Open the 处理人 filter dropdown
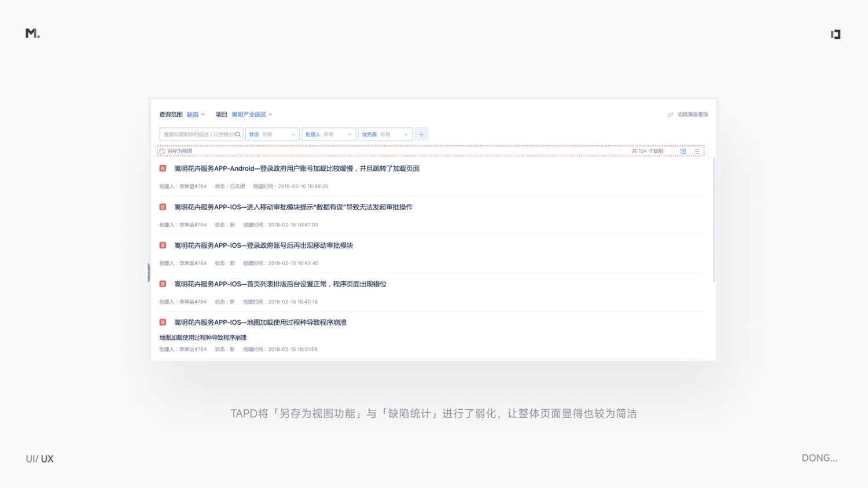The image size is (868, 488). coord(329,134)
